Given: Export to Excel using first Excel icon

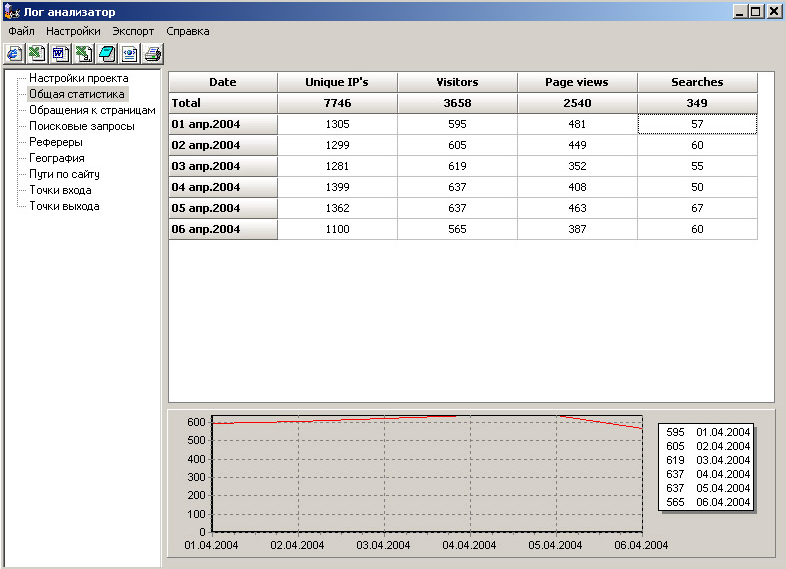Looking at the screenshot, I should pyautogui.click(x=37, y=54).
